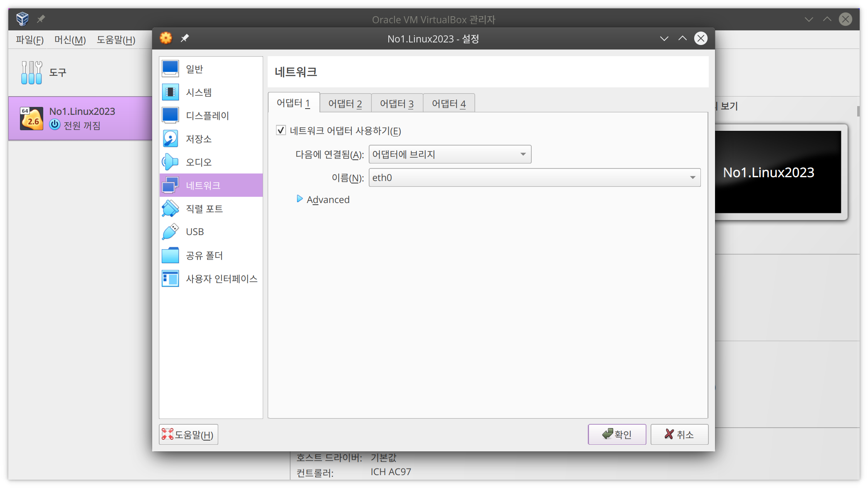The width and height of the screenshot is (868, 488).
Task: Select the No1.Linux2023 VM entry in the list
Action: [x=80, y=119]
